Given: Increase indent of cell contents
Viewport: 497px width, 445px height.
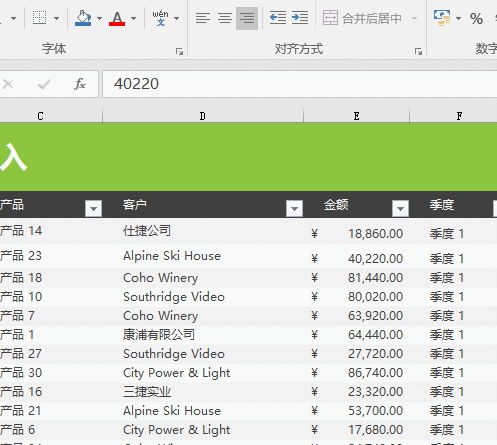Looking at the screenshot, I should [300, 18].
